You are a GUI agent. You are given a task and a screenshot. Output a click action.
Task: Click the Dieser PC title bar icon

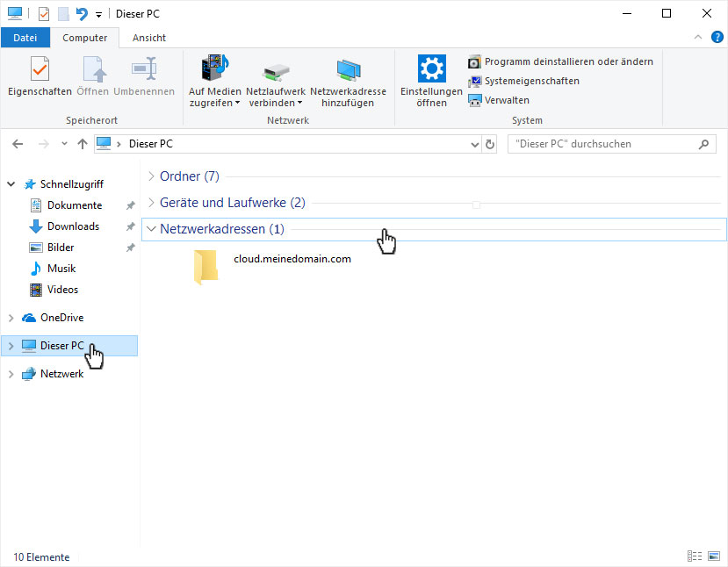pyautogui.click(x=15, y=14)
